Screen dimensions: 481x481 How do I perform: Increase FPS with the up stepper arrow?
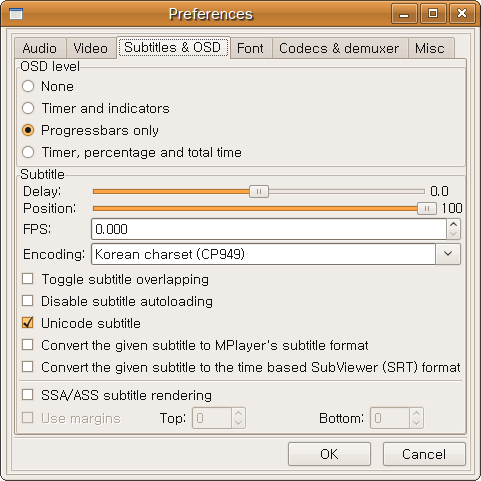point(453,224)
